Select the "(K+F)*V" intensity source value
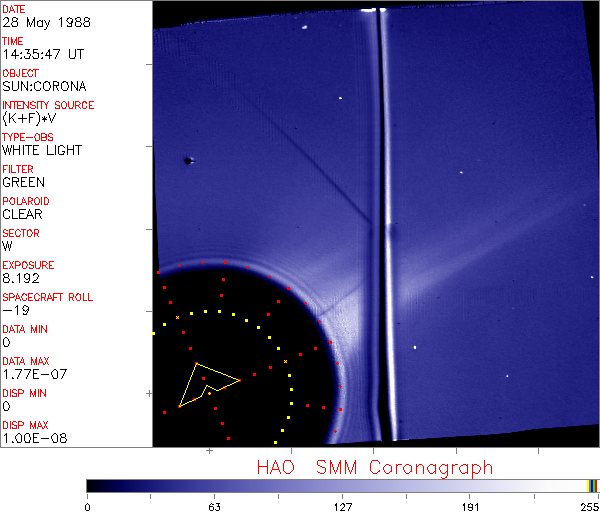600x512 pixels. click(x=29, y=119)
